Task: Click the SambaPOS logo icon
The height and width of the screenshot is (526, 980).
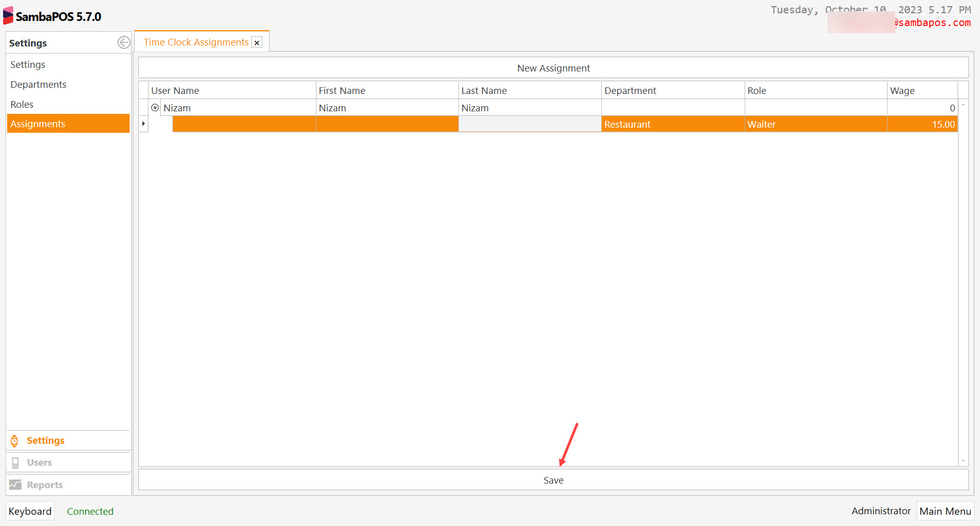Action: 8,15
